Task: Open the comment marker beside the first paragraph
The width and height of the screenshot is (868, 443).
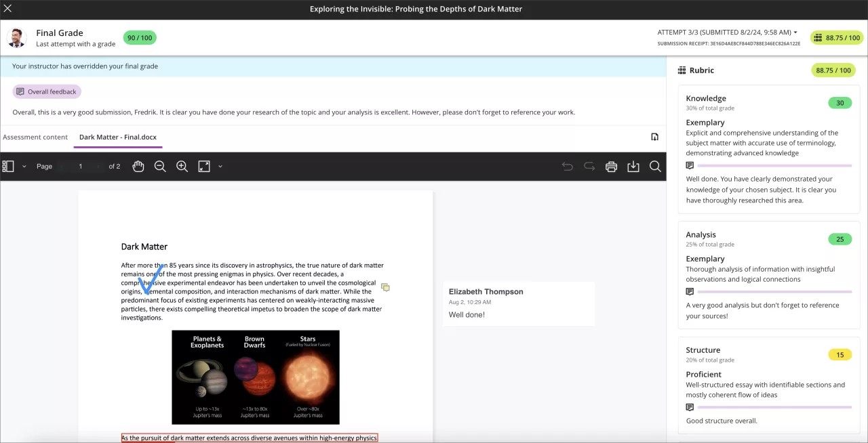Action: pos(385,287)
